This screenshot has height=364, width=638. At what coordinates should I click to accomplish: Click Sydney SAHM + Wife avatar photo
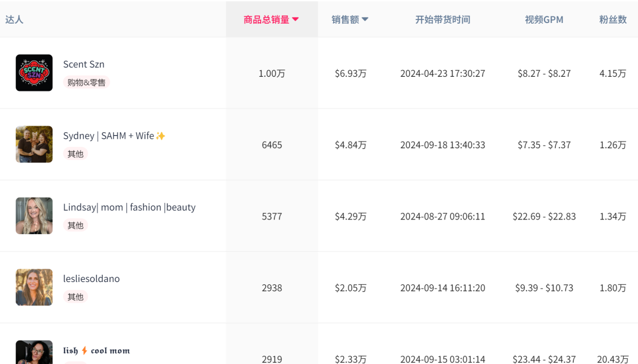click(34, 144)
